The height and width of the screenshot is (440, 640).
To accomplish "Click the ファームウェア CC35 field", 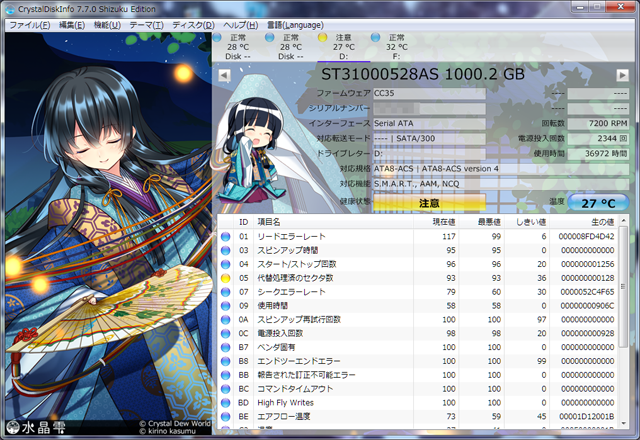I will point(429,93).
